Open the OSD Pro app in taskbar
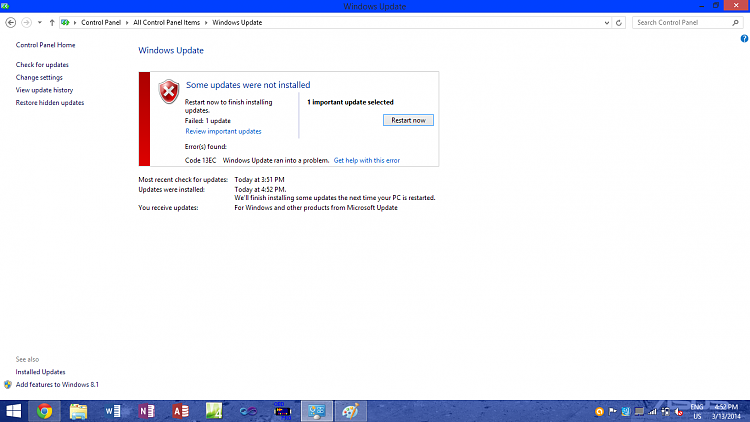Viewport: 750px width, 422px height. click(x=282, y=411)
